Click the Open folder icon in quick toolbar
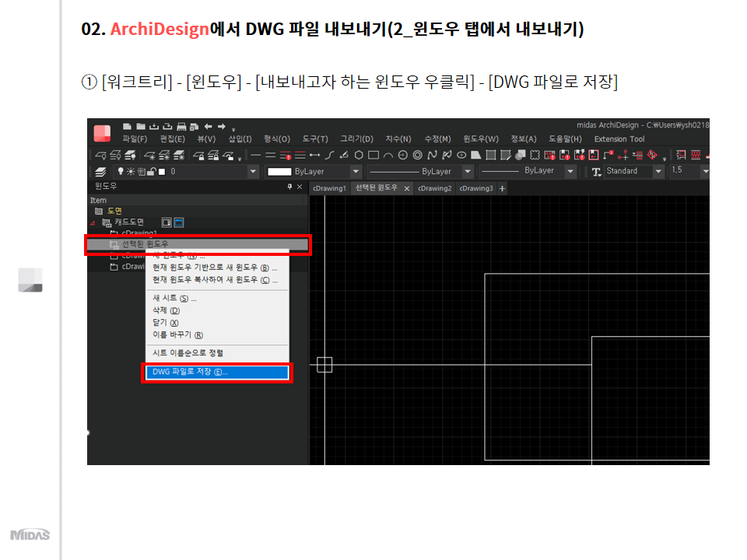This screenshot has height=560, width=747. pos(141,126)
